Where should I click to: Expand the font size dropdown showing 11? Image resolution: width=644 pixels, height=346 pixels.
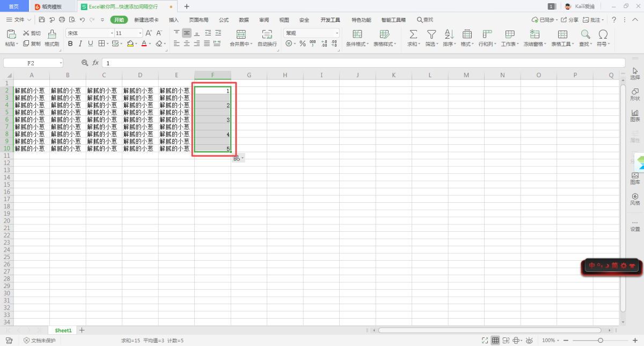coord(141,33)
